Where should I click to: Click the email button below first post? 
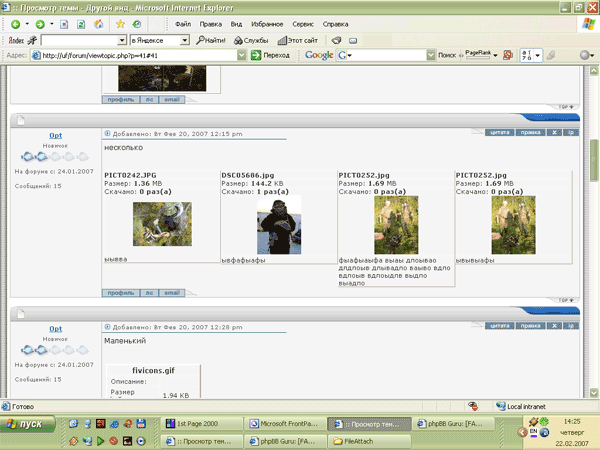[x=172, y=293]
